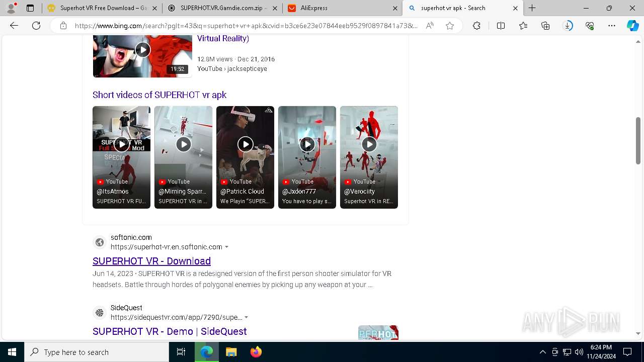Refresh the current Bing page
Image resolution: width=644 pixels, height=362 pixels.
36,26
